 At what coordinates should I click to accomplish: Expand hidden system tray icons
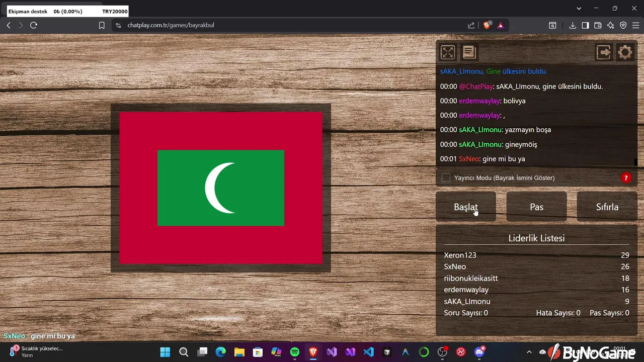click(529, 352)
